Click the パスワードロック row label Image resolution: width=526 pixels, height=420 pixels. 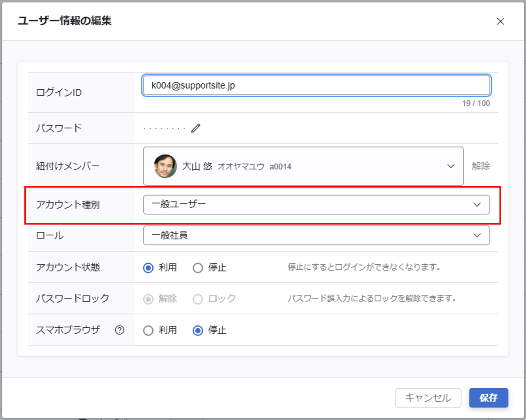point(73,299)
